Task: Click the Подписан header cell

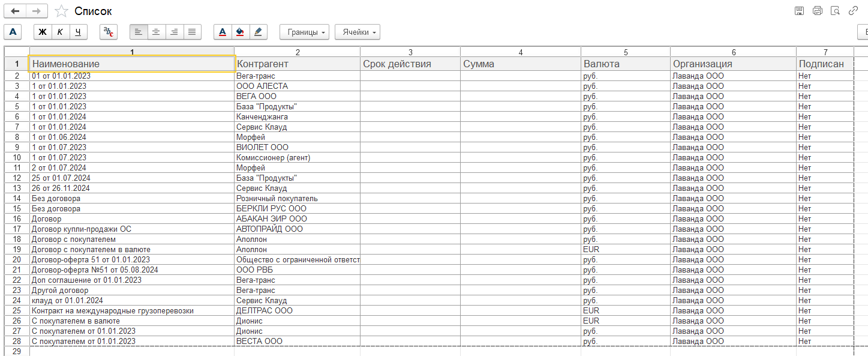Action: (x=825, y=64)
